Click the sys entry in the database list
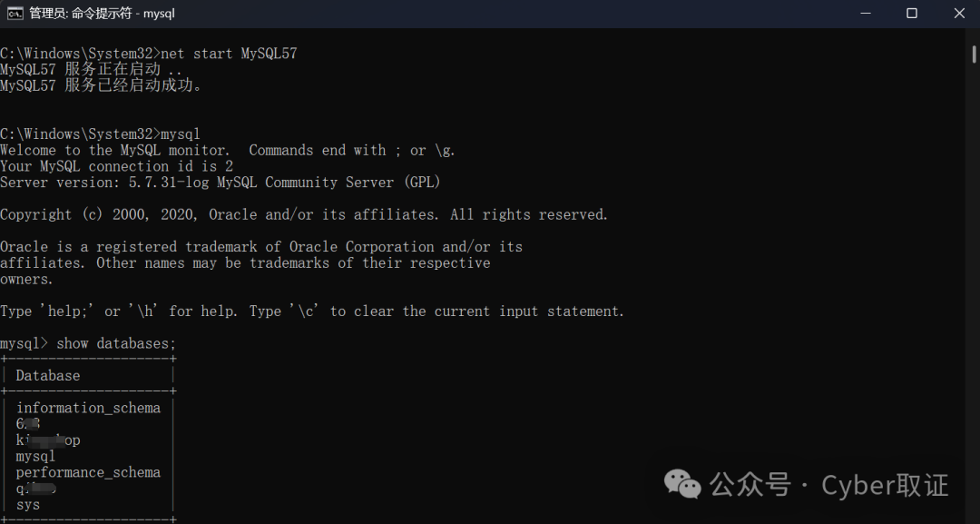This screenshot has height=524, width=980. pyautogui.click(x=27, y=504)
